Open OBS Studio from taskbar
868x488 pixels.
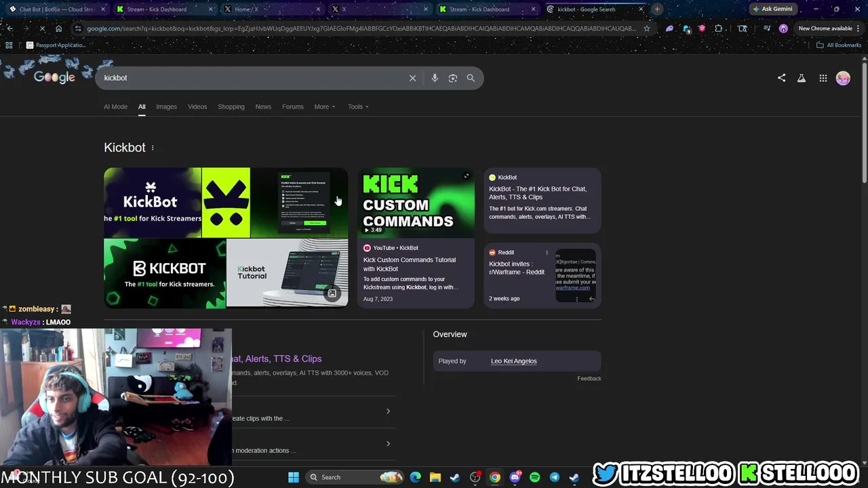coord(475,477)
